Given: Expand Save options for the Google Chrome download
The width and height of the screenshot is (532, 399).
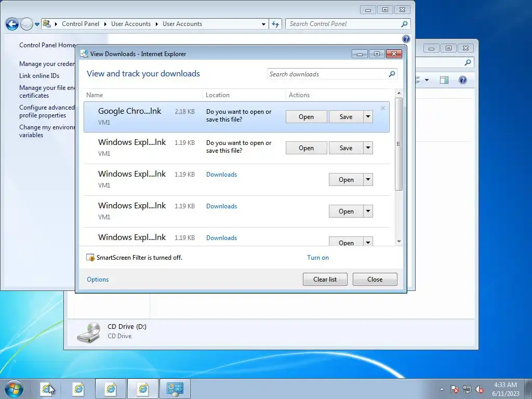Looking at the screenshot, I should click(368, 117).
